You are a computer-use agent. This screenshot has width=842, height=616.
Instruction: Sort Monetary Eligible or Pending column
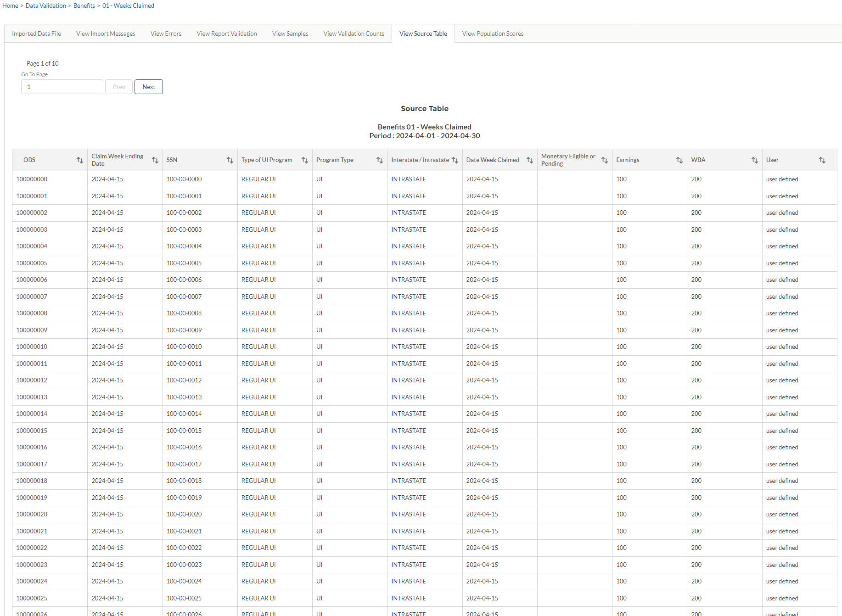point(605,160)
